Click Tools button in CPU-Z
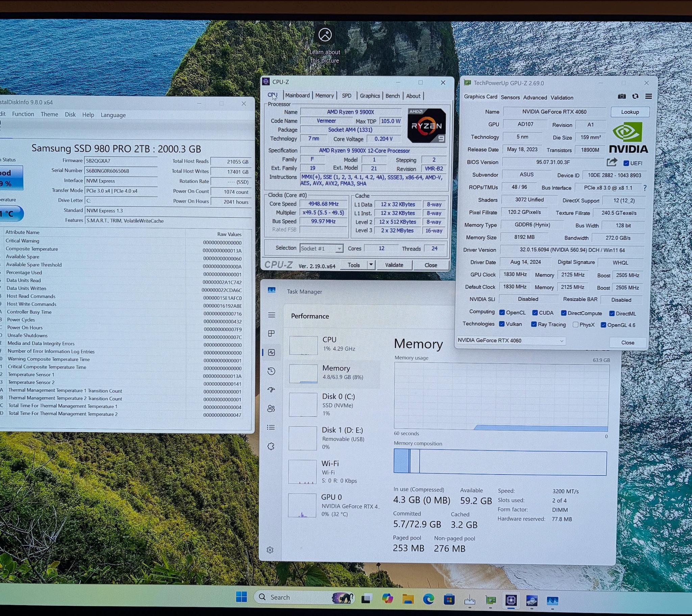 coord(353,265)
